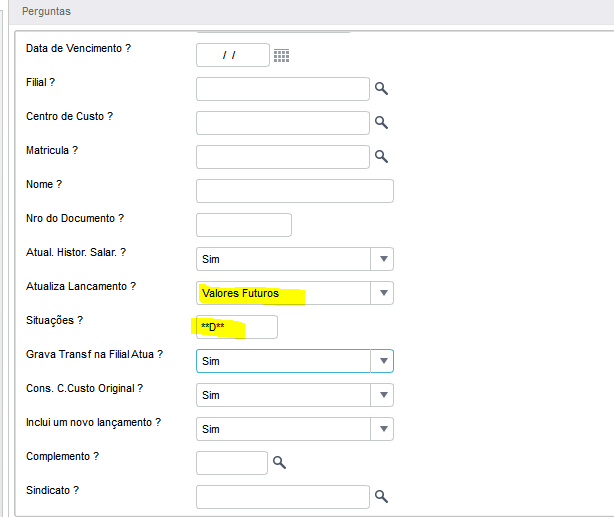This screenshot has height=517, width=614.
Task: Click into the Filial input field
Action: 283,89
